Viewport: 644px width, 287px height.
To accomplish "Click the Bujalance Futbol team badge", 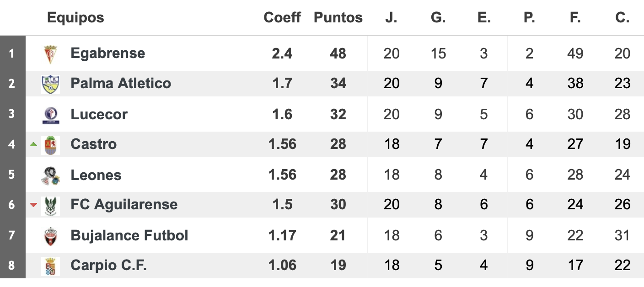I will point(50,236).
